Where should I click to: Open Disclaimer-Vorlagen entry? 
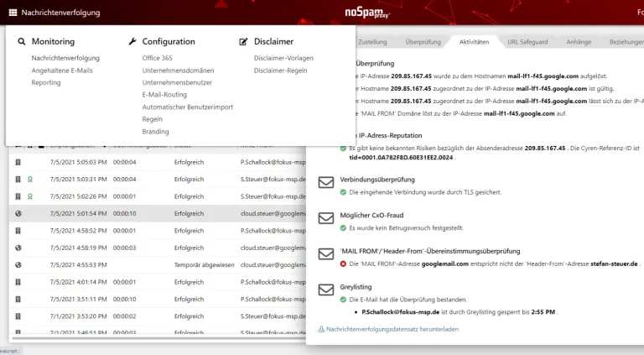pyautogui.click(x=283, y=59)
